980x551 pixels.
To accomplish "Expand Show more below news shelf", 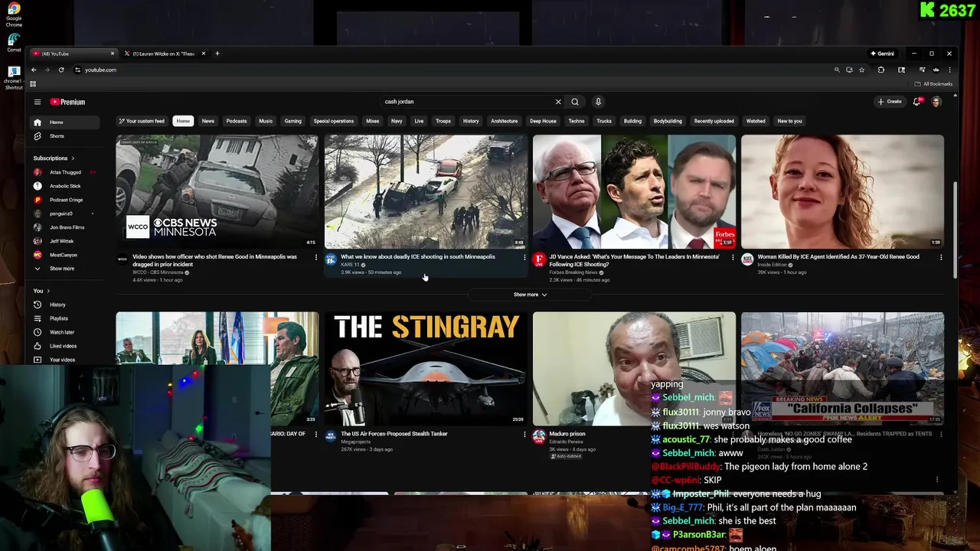I will click(530, 295).
